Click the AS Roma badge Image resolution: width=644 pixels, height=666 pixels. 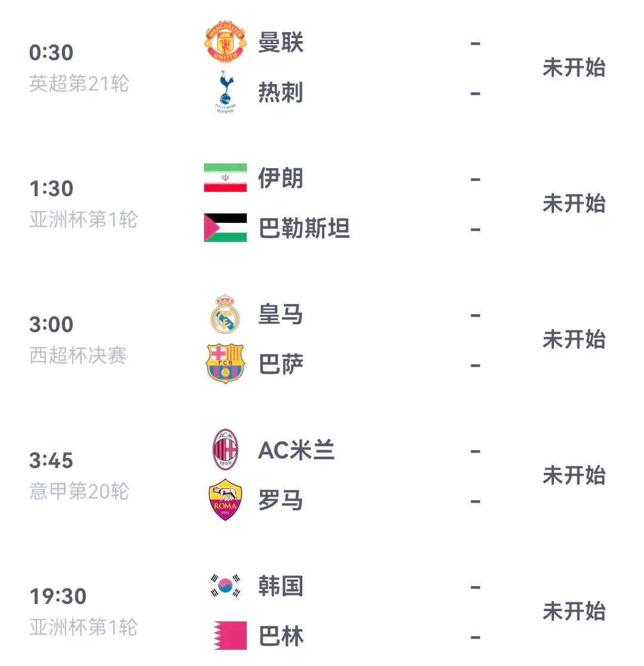click(225, 500)
